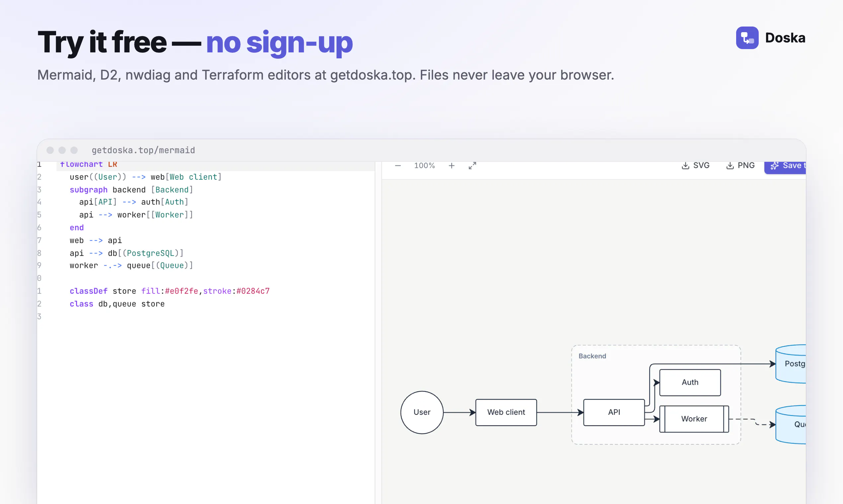Click the 'classDef store' code line

[x=169, y=291]
